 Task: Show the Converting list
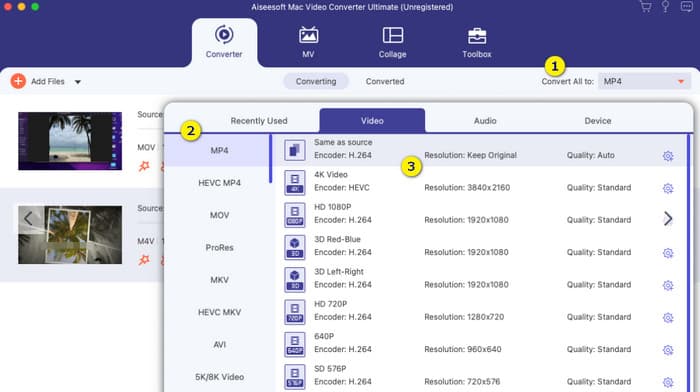pos(316,81)
